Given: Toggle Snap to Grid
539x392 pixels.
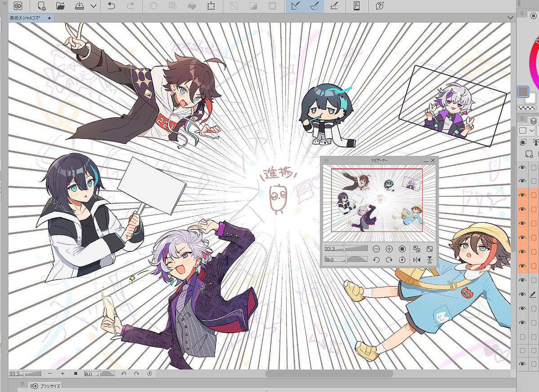Looking at the screenshot, I should (x=334, y=6).
